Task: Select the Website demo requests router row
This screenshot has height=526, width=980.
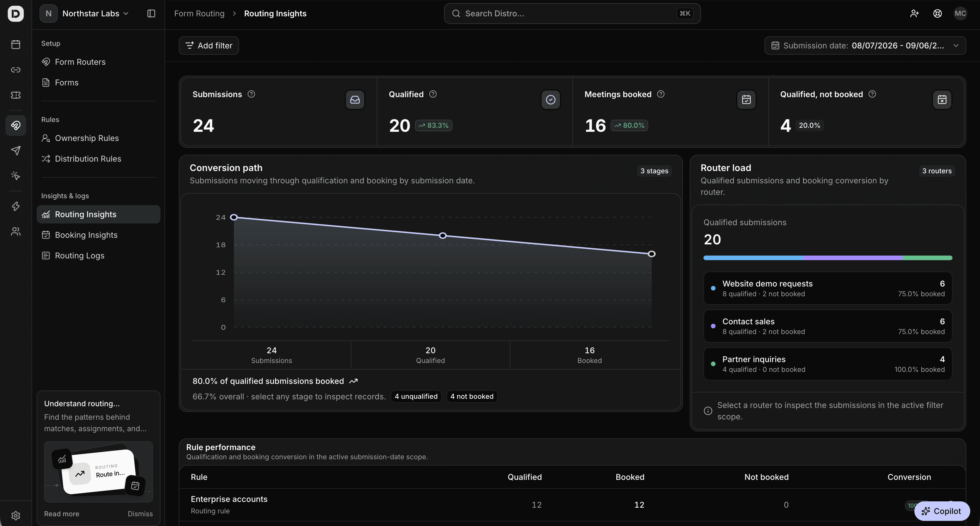Action: (828, 288)
